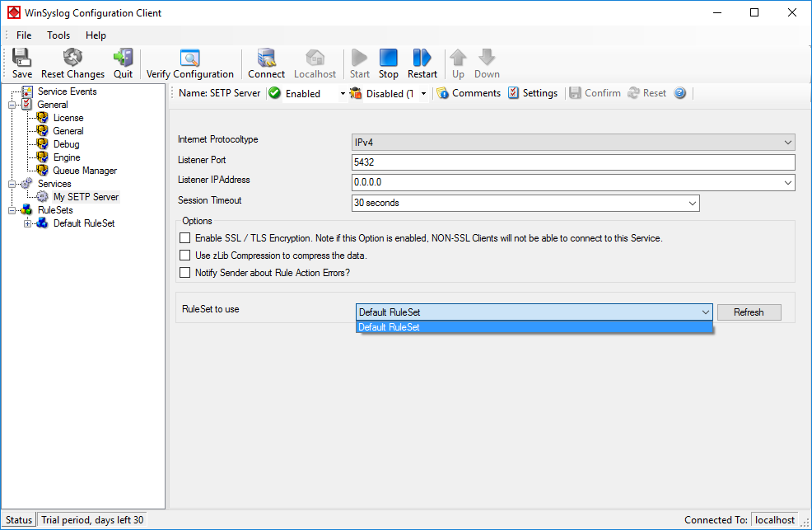812x530 pixels.
Task: Open the Listener IPAddress dropdown
Action: [x=787, y=182]
